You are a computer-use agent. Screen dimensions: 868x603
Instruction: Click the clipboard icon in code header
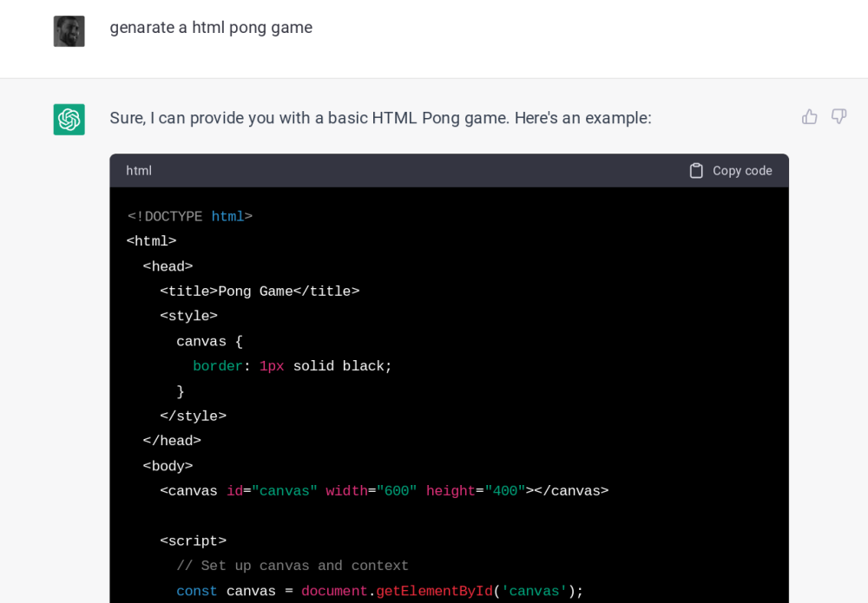click(696, 171)
